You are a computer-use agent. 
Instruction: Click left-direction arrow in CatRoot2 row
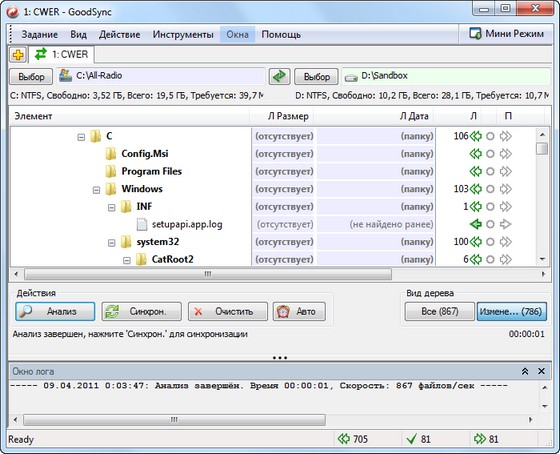[475, 259]
